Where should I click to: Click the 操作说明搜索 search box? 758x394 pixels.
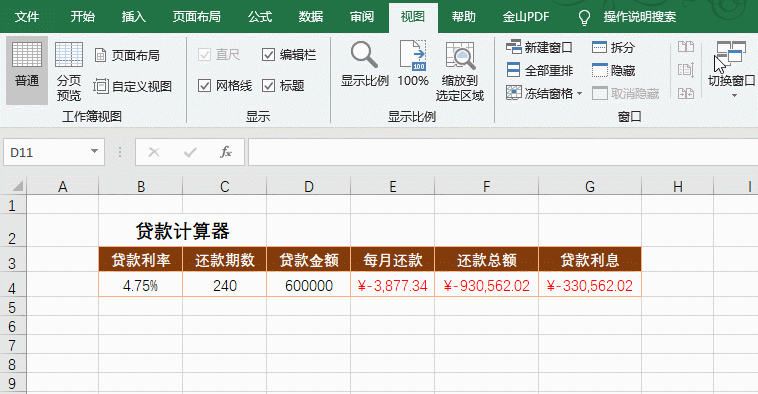[x=640, y=17]
